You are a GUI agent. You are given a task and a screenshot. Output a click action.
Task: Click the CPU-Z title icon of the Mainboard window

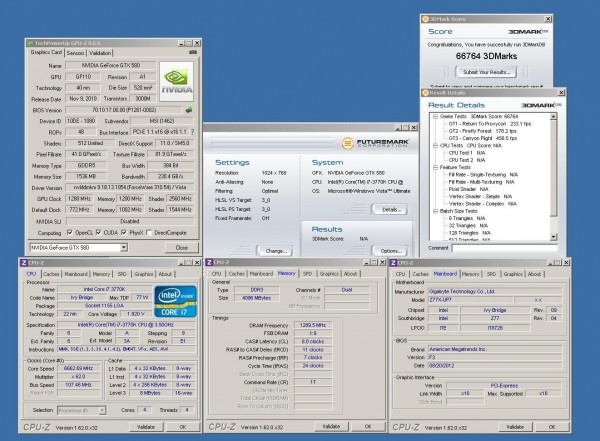[x=393, y=263]
